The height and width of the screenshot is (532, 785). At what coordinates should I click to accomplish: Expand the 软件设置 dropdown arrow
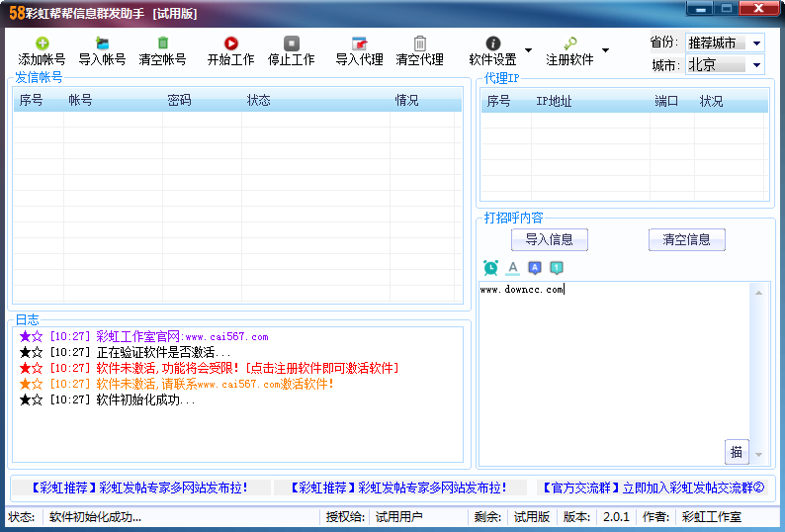[x=528, y=50]
